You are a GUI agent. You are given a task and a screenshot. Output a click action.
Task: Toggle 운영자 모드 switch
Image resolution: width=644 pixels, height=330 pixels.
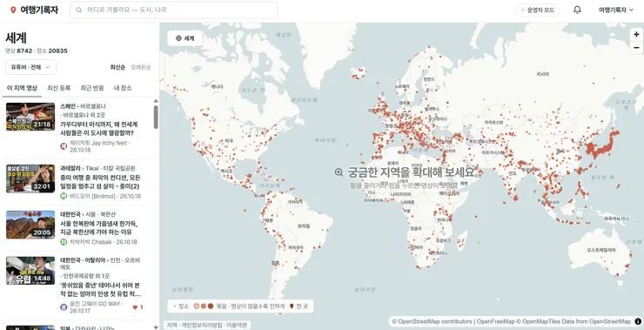click(x=538, y=10)
